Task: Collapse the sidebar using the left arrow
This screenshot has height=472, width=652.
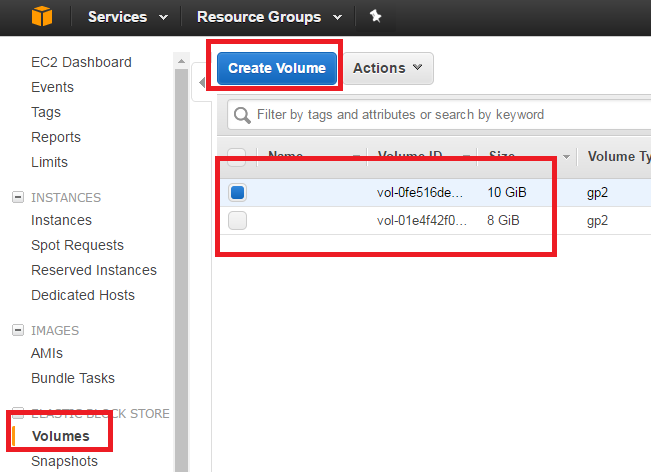Action: pyautogui.click(x=202, y=82)
